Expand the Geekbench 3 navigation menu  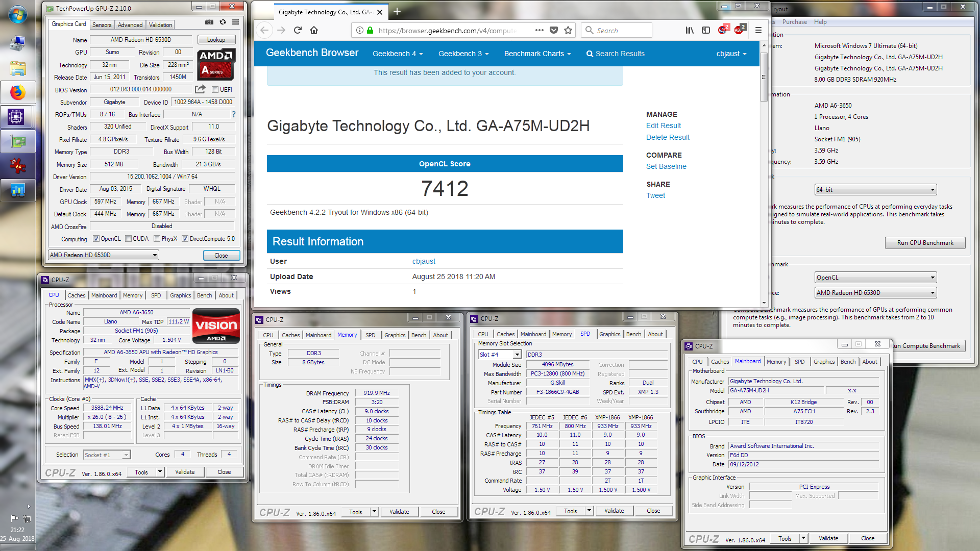click(x=463, y=54)
